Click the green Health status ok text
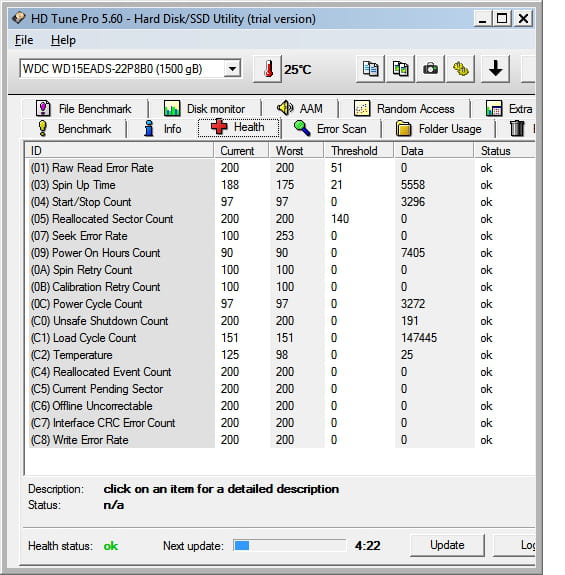 [110, 546]
